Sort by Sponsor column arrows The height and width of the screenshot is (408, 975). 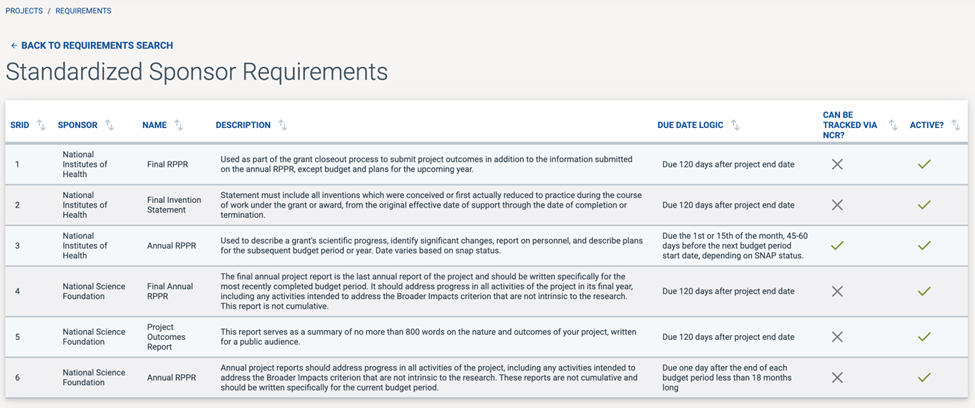click(x=109, y=125)
